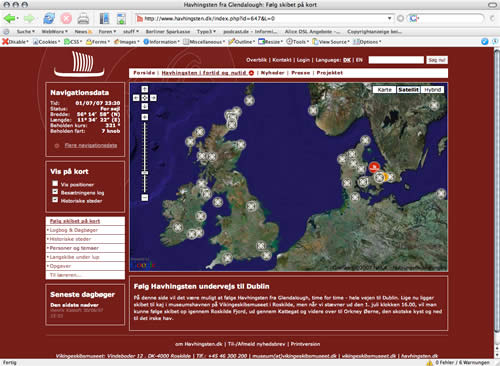
Task: Click the Viking ship logo
Action: (x=79, y=64)
